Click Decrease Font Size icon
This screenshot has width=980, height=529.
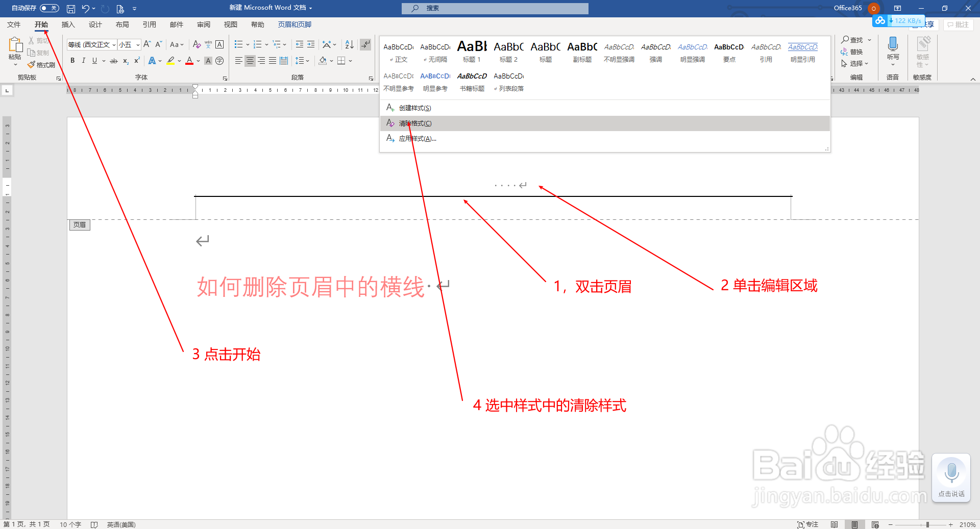(159, 44)
